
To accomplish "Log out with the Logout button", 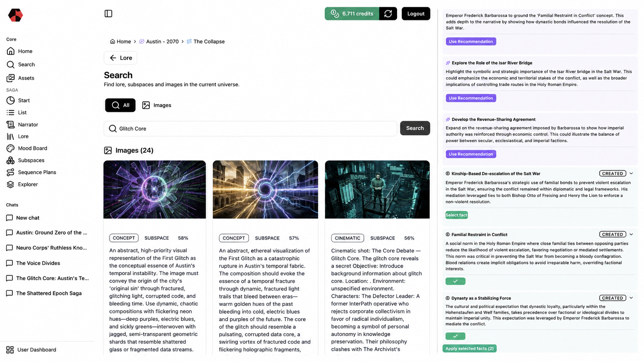I will click(416, 13).
